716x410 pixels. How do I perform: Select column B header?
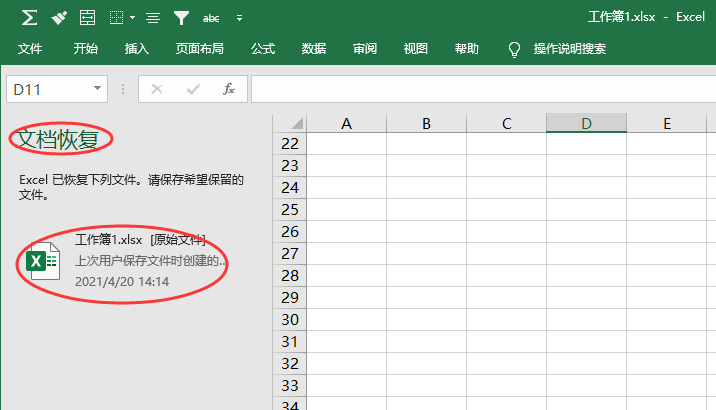(426, 123)
